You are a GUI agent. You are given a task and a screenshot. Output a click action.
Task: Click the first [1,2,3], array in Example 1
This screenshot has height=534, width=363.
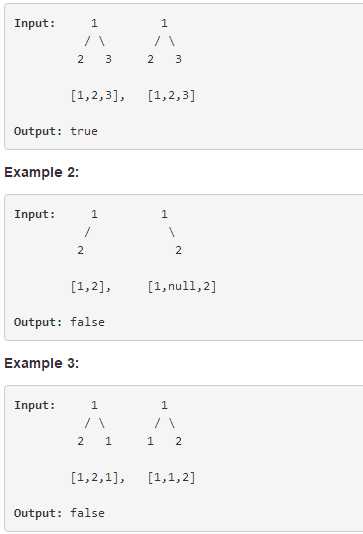[98, 95]
